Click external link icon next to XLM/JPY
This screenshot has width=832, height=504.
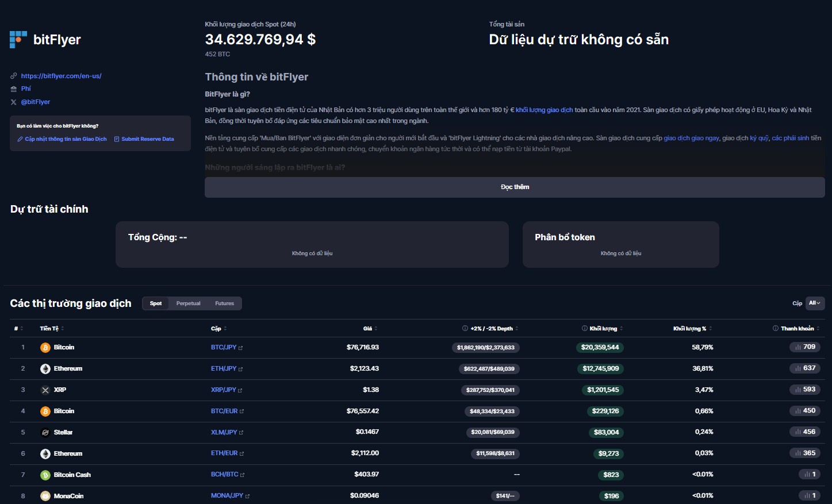click(241, 433)
